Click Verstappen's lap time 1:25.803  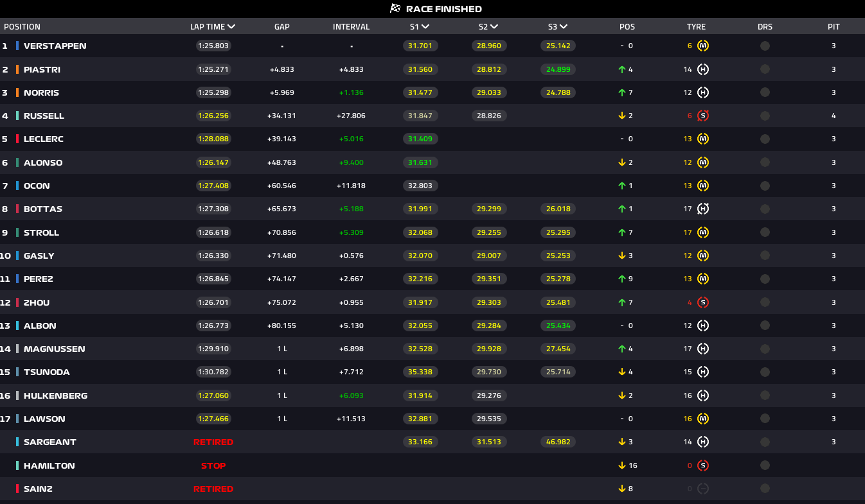tap(213, 46)
